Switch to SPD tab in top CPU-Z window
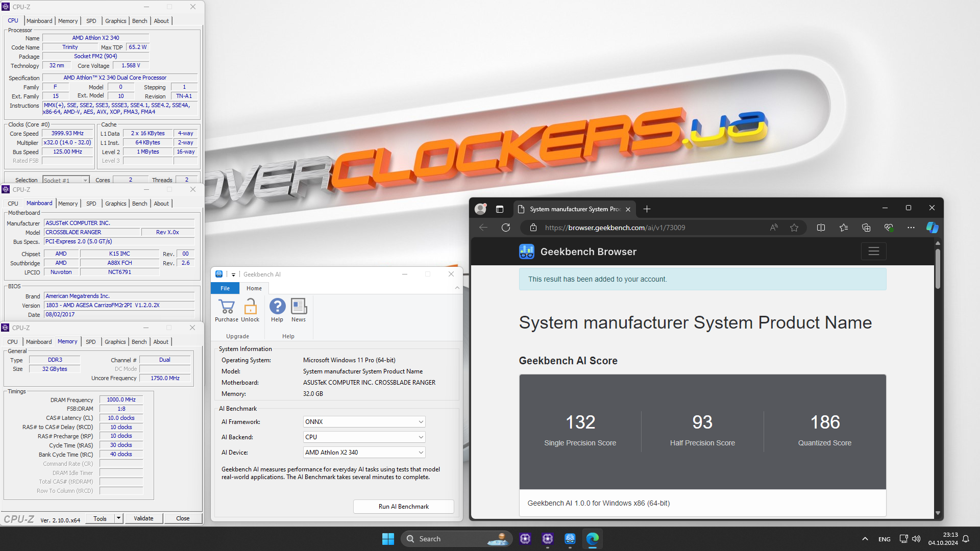The image size is (980, 551). (91, 21)
